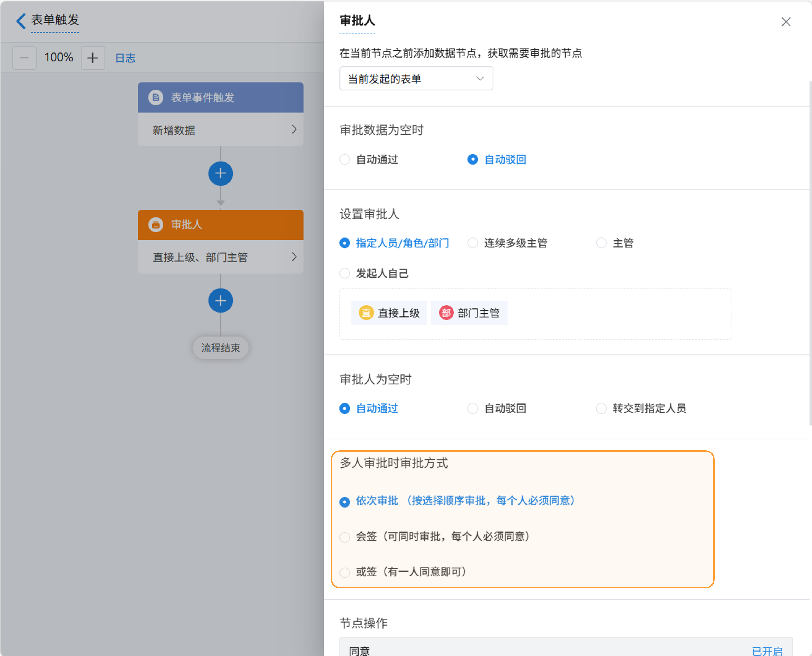Click the 流程结束 end node
The width and height of the screenshot is (812, 656).
pos(221,348)
